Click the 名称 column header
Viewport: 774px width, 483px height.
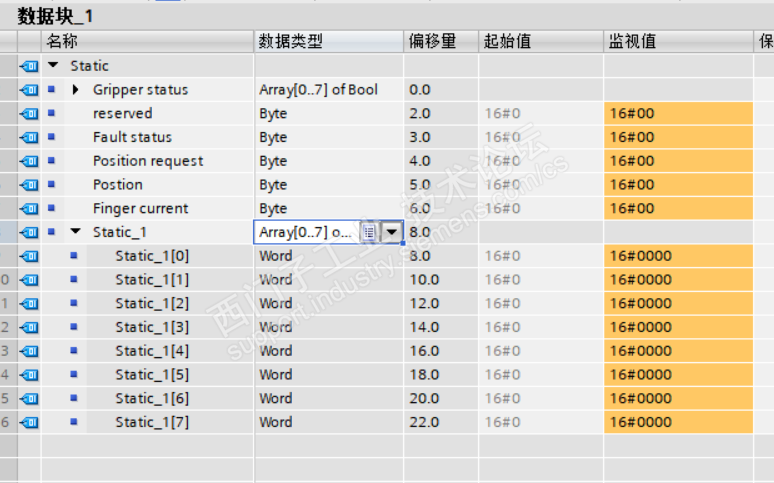(x=148, y=41)
